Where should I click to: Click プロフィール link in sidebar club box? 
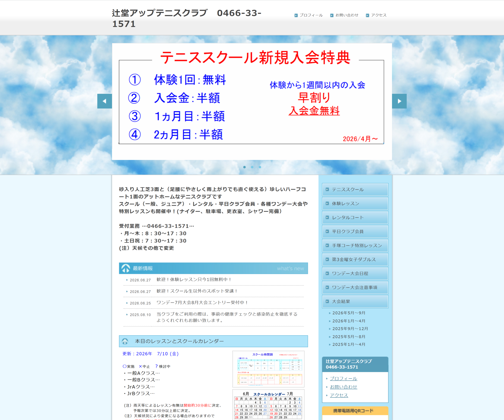point(343,378)
